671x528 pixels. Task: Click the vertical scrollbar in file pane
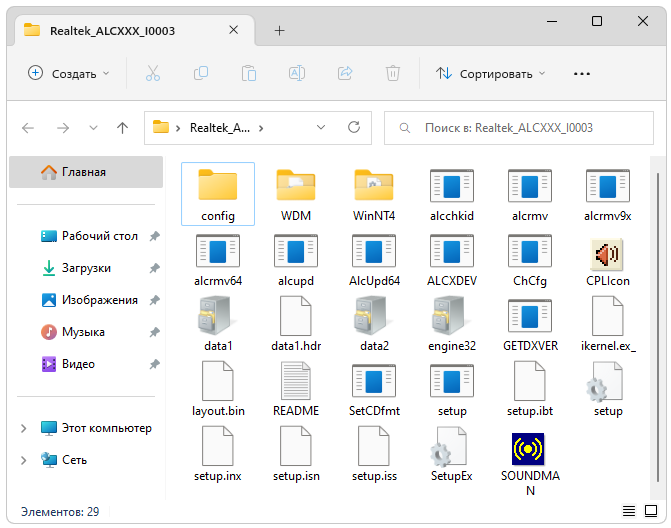point(658,327)
